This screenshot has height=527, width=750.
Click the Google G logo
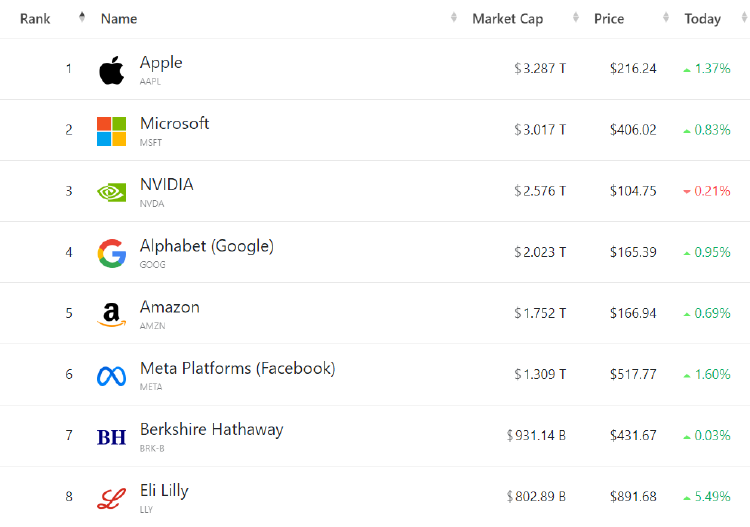(111, 254)
